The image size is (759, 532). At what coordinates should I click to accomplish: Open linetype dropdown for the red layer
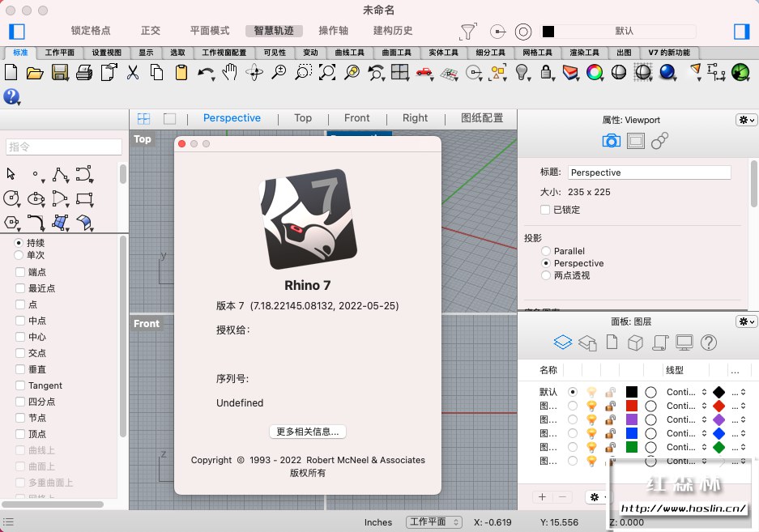(x=686, y=406)
